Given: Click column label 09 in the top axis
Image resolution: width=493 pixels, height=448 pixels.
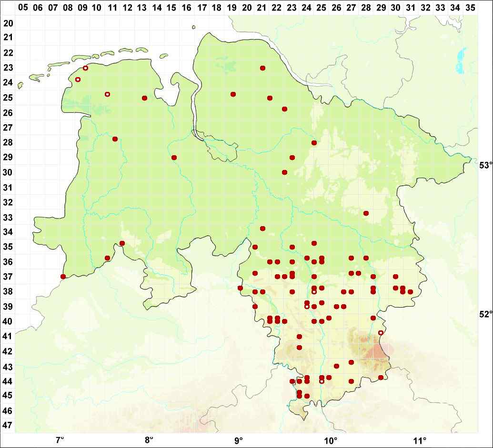Looking at the screenshot, I should (x=83, y=7).
